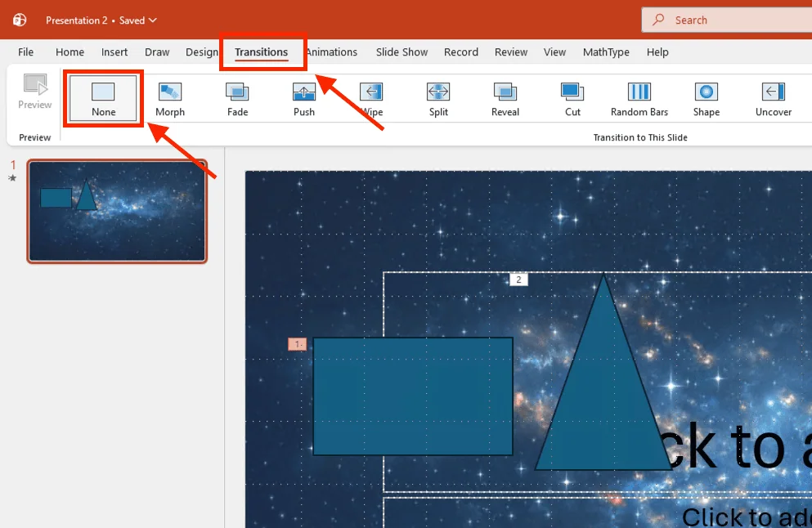Image resolution: width=812 pixels, height=528 pixels.
Task: Apply the Reveal transition
Action: click(505, 100)
